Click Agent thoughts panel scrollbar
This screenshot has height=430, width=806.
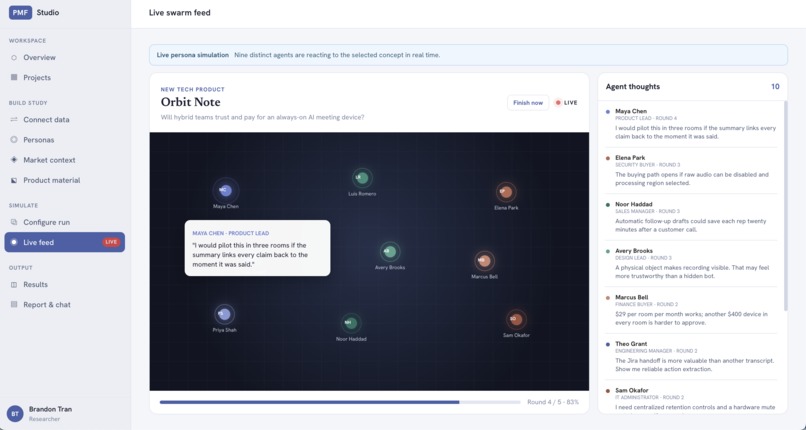pos(785,205)
